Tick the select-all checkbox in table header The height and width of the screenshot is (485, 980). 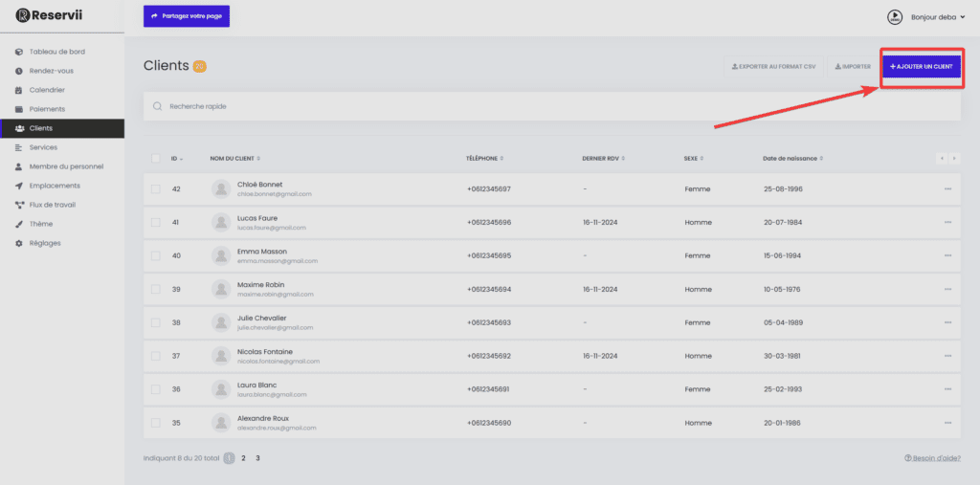pos(156,158)
